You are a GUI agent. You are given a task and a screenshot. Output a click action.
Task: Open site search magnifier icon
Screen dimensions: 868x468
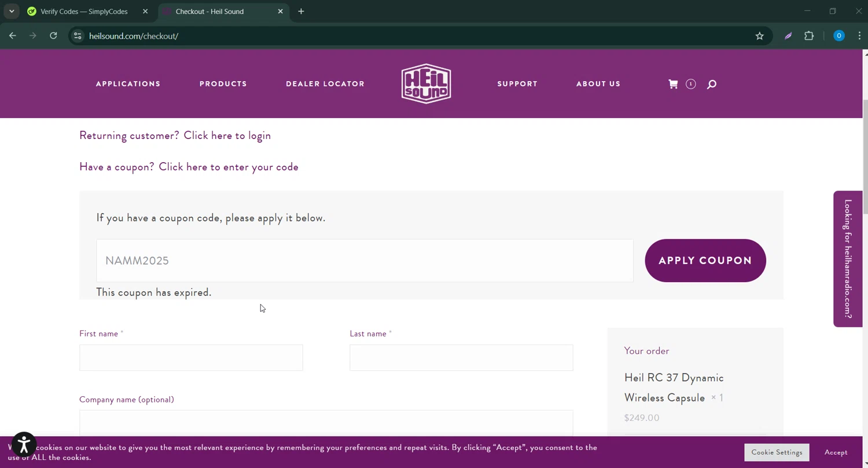click(712, 85)
